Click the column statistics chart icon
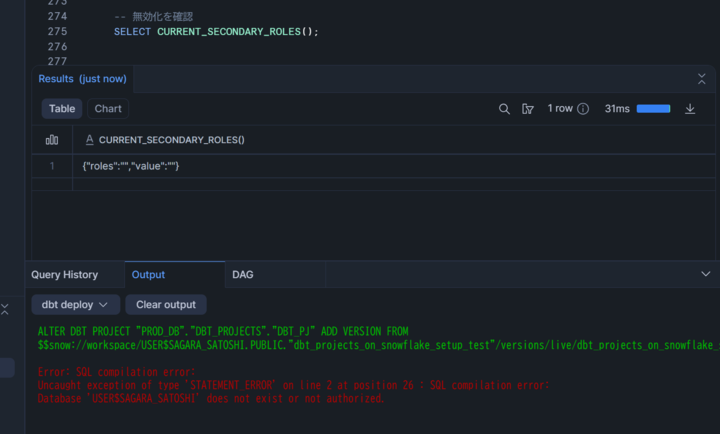This screenshot has height=434, width=720. pos(52,140)
